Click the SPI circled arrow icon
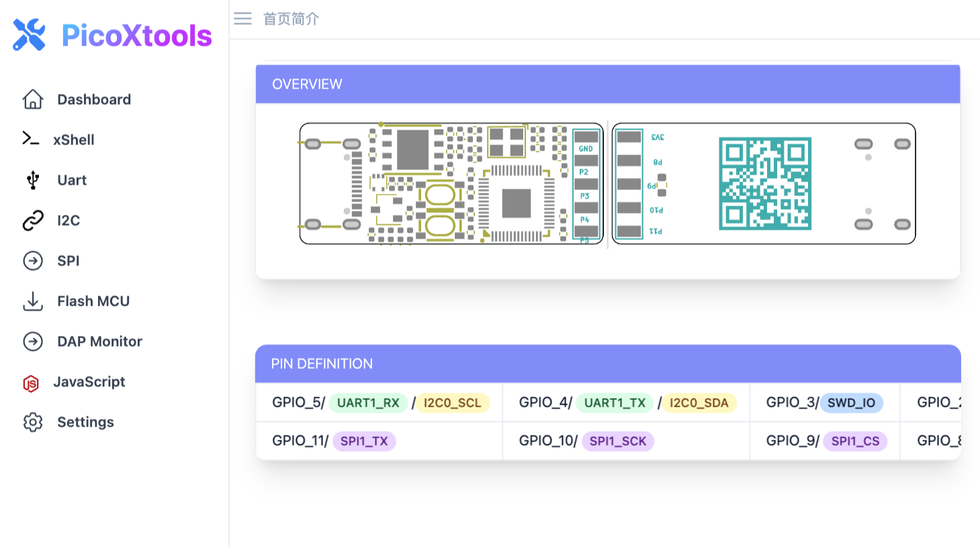 pos(33,261)
